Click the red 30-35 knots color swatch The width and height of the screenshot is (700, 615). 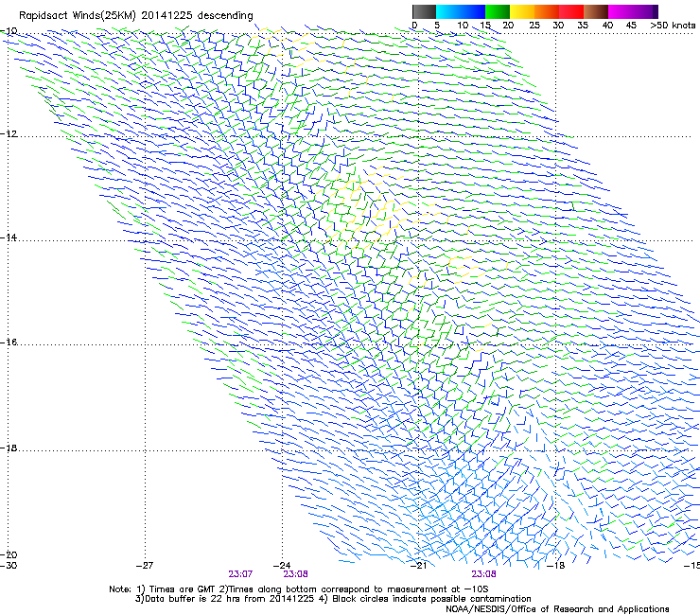pyautogui.click(x=571, y=11)
